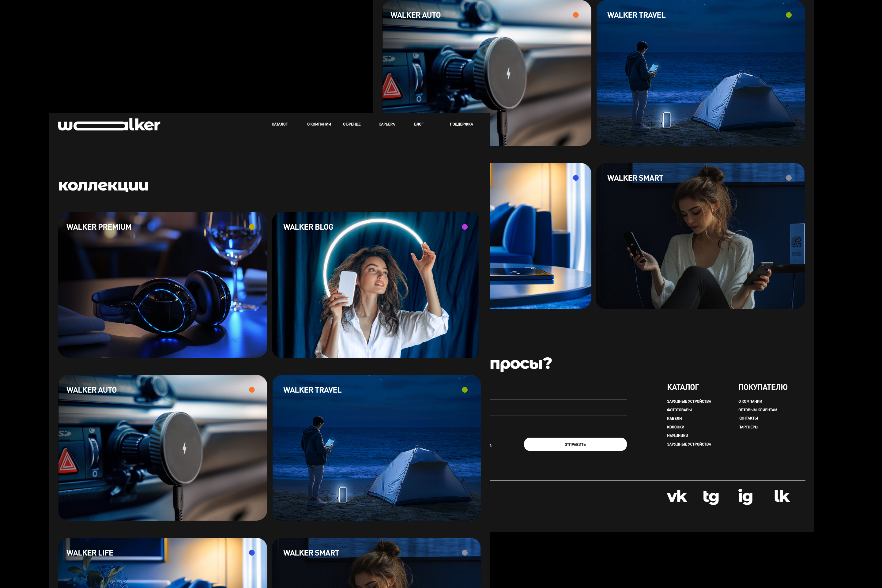The width and height of the screenshot is (882, 588).
Task: Open the vk social link
Action: pyautogui.click(x=677, y=496)
